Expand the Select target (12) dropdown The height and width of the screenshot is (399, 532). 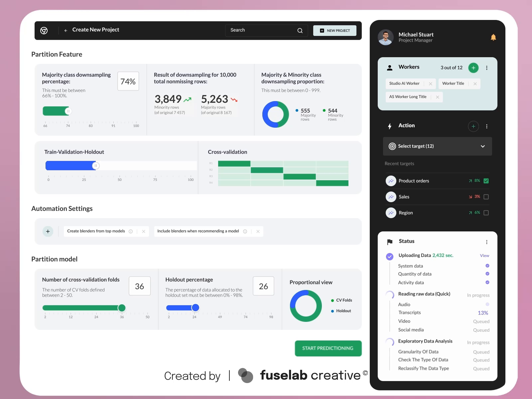pyautogui.click(x=482, y=146)
